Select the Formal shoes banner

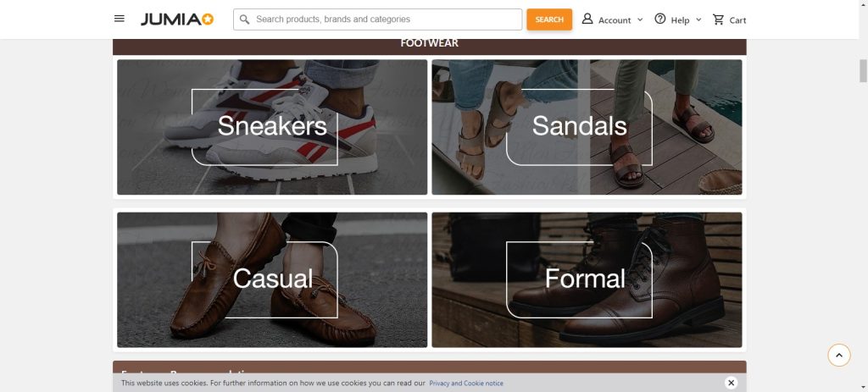[x=587, y=279]
